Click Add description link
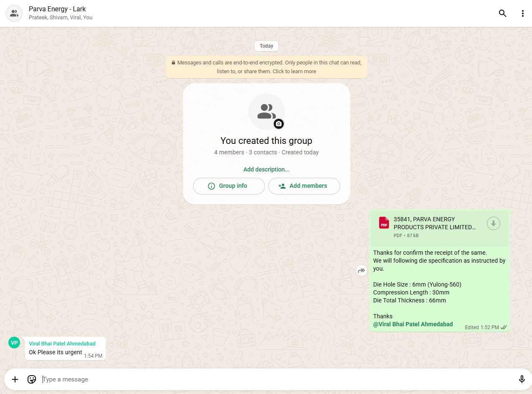 (x=266, y=169)
